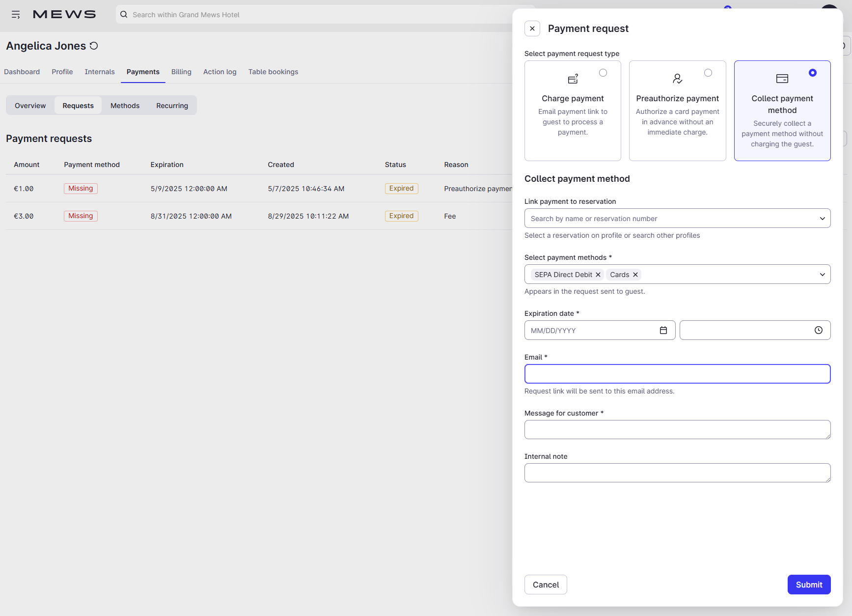852x616 pixels.
Task: Click the Expiration column header
Action: coord(167,165)
